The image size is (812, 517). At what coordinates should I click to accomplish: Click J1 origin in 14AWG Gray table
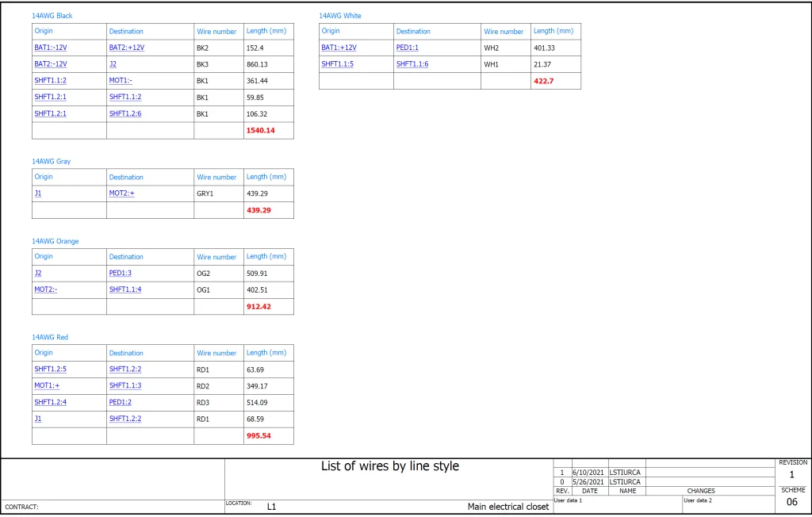(37, 193)
